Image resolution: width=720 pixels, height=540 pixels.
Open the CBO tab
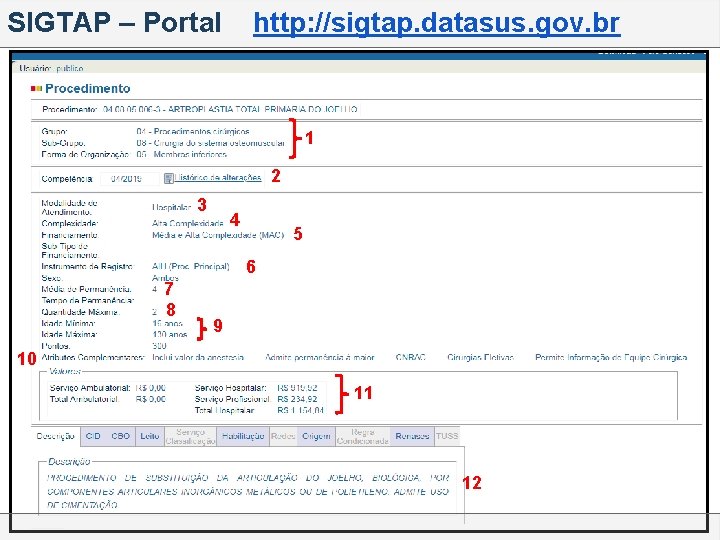(x=120, y=436)
